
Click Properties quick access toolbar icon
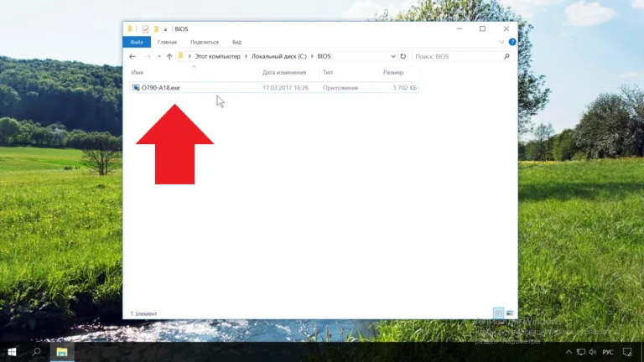(x=145, y=29)
